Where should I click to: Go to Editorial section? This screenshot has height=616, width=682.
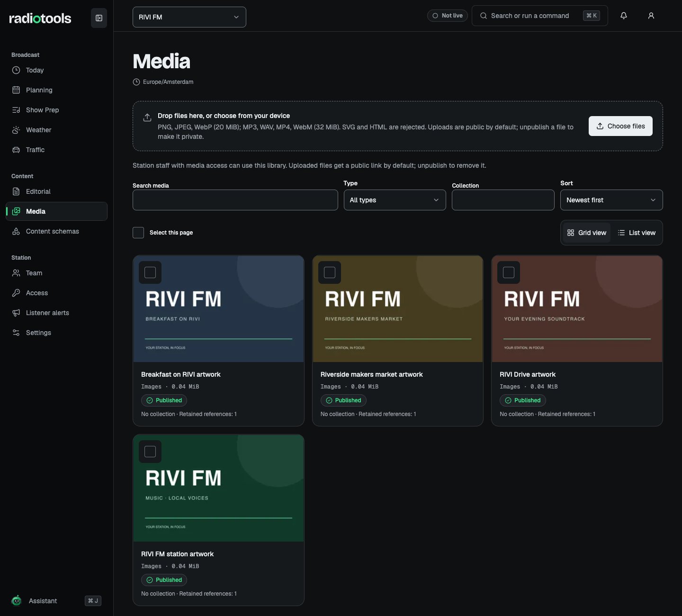(57, 191)
